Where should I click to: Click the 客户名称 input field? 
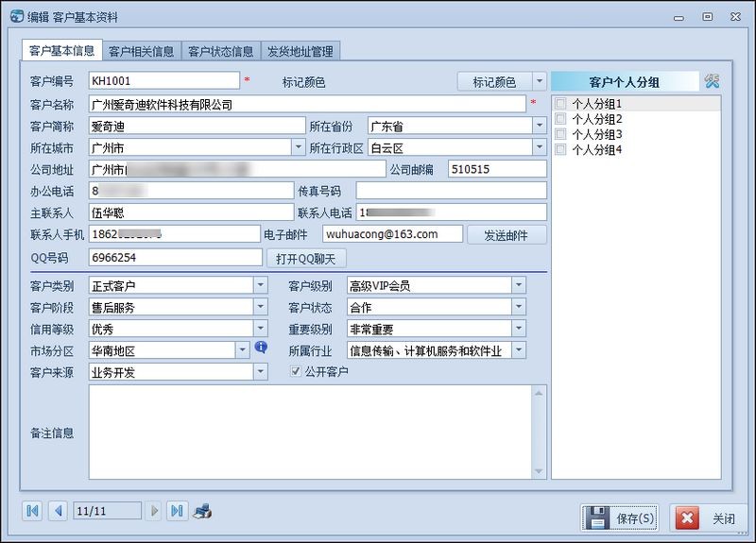[307, 104]
